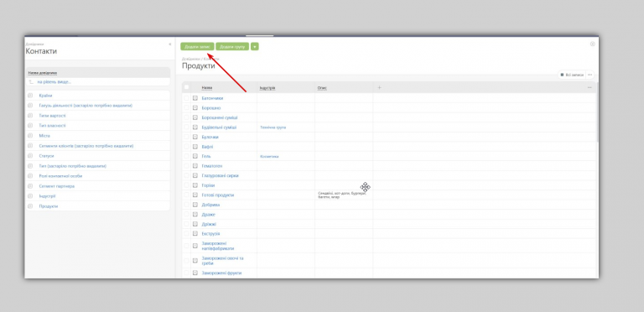Go up via the на рівень вище link
The height and width of the screenshot is (312, 644).
(x=54, y=82)
